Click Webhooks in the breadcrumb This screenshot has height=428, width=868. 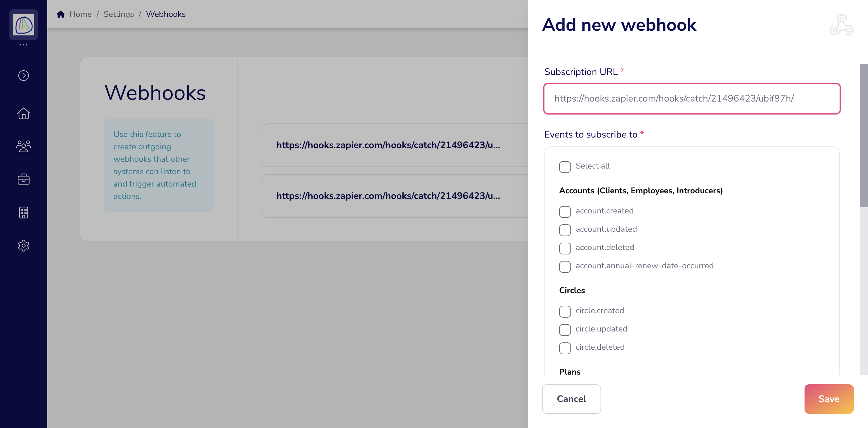(x=166, y=14)
